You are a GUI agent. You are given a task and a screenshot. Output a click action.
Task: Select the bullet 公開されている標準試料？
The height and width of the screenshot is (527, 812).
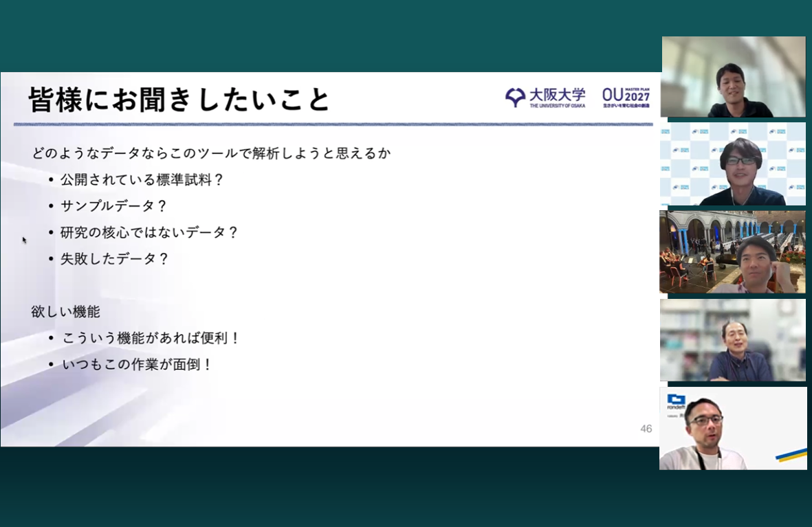(142, 180)
